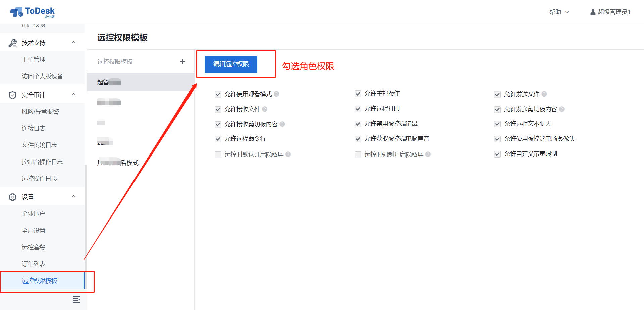Open 连接日志 in the sidebar

(34, 128)
